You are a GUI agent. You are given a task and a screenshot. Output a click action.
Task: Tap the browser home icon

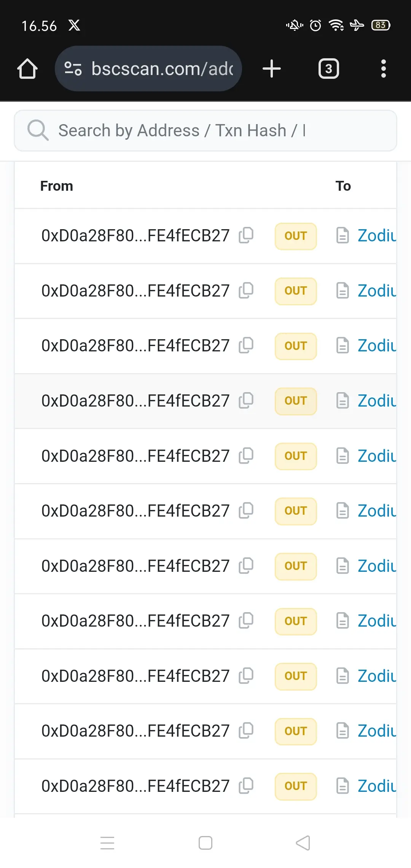coord(27,69)
